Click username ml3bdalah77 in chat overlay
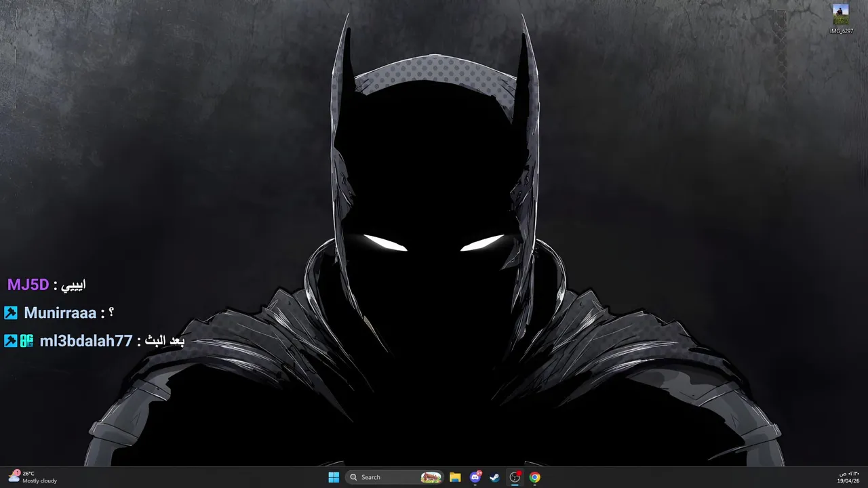The image size is (868, 488). point(86,341)
